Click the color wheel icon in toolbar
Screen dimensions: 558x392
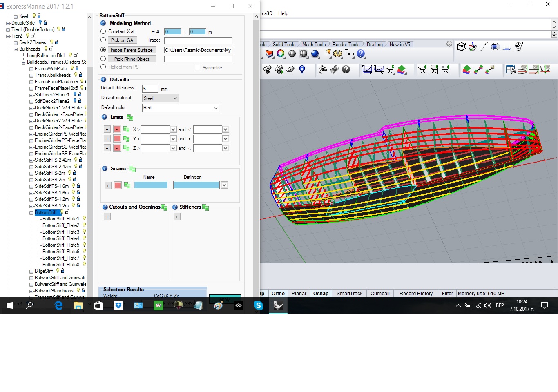coord(281,53)
